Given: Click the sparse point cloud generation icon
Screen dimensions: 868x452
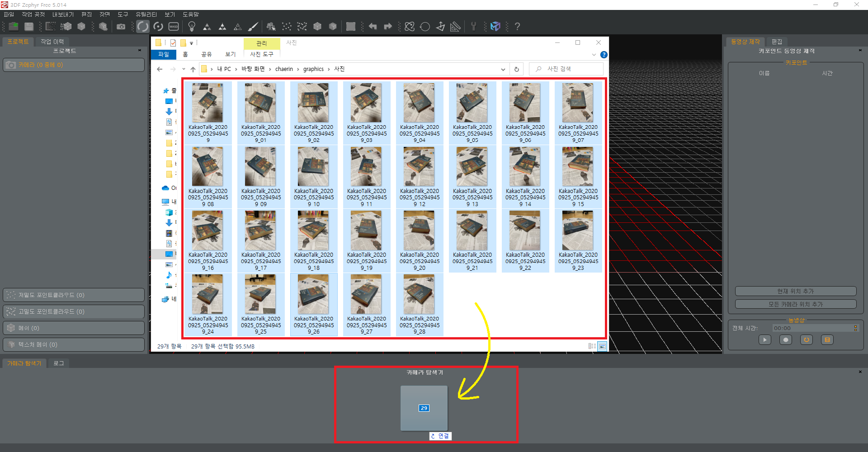Looking at the screenshot, I should tap(51, 27).
